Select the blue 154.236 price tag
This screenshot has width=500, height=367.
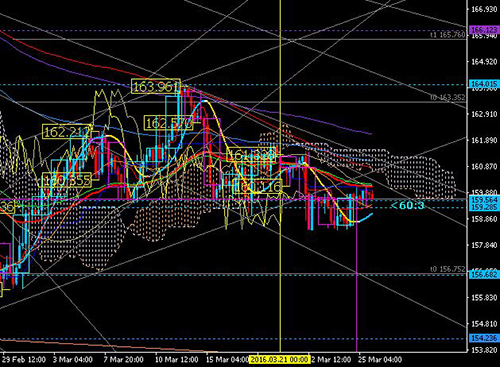tap(484, 338)
